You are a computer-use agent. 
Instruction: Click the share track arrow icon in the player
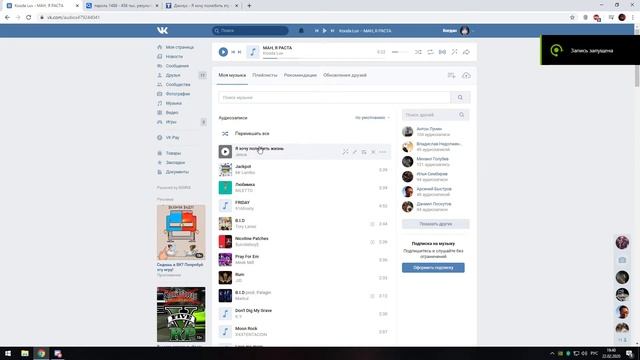(x=466, y=52)
